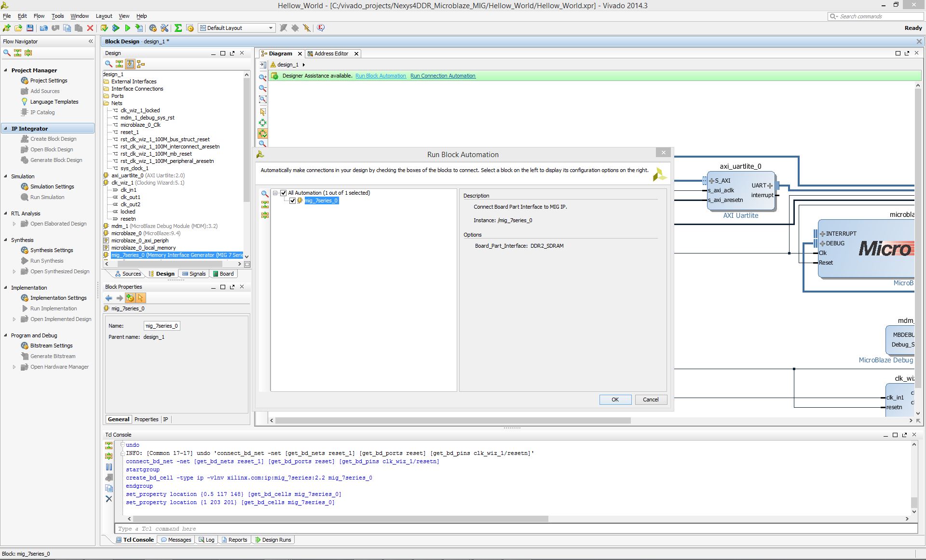Expand Open Hardware Manager item
926x560 pixels.
click(14, 367)
